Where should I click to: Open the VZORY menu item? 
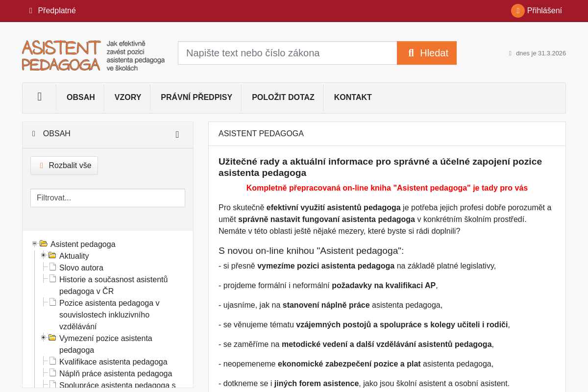point(127,97)
